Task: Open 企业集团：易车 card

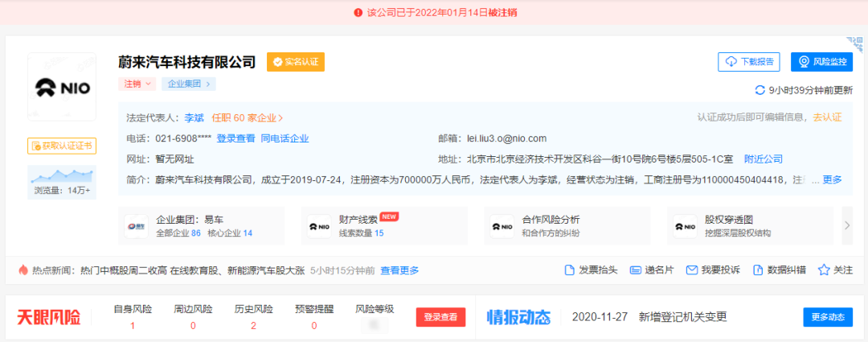Action: (202, 225)
